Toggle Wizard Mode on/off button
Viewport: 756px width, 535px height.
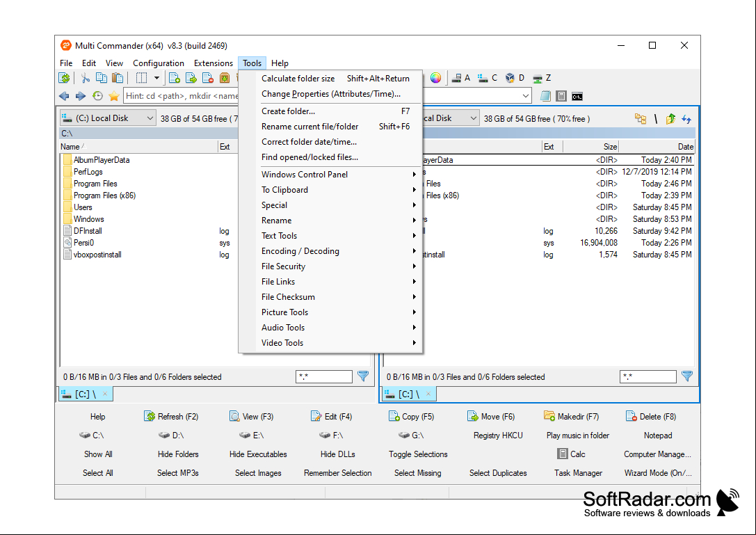point(658,473)
